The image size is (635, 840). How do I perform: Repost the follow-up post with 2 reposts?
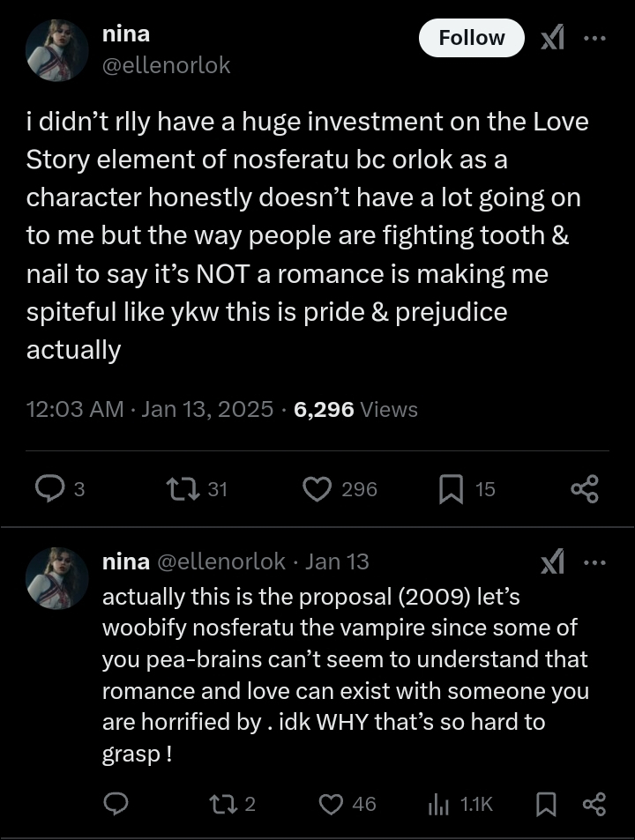click(219, 803)
